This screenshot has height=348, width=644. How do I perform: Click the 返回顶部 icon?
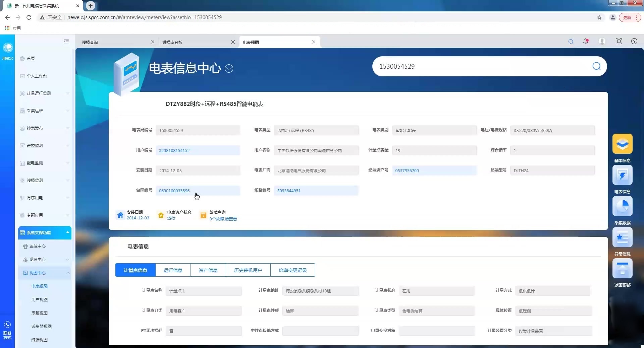(x=622, y=269)
